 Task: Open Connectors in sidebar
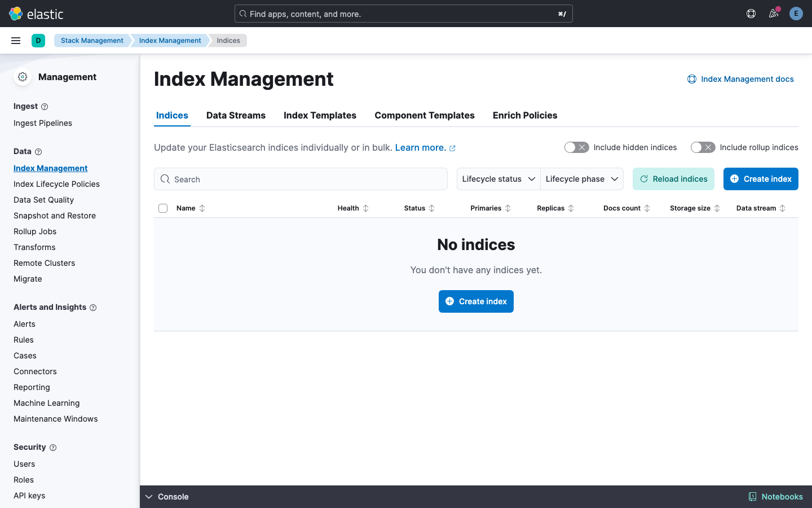(35, 371)
